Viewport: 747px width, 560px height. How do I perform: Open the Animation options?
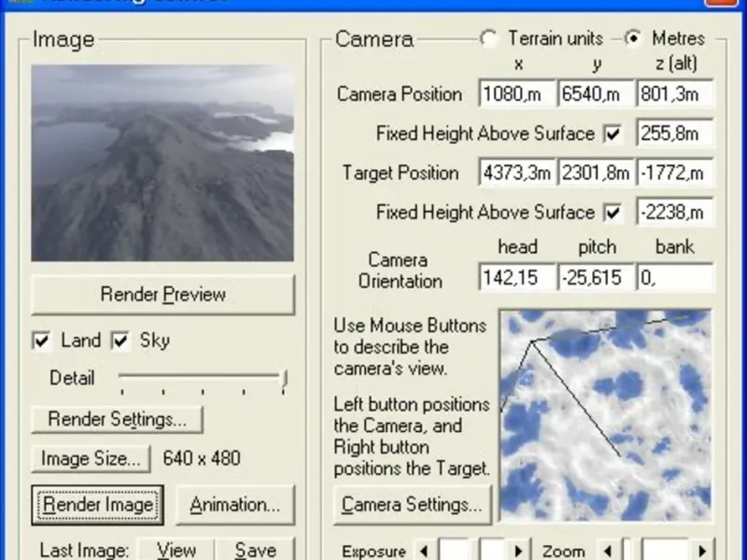click(x=235, y=505)
